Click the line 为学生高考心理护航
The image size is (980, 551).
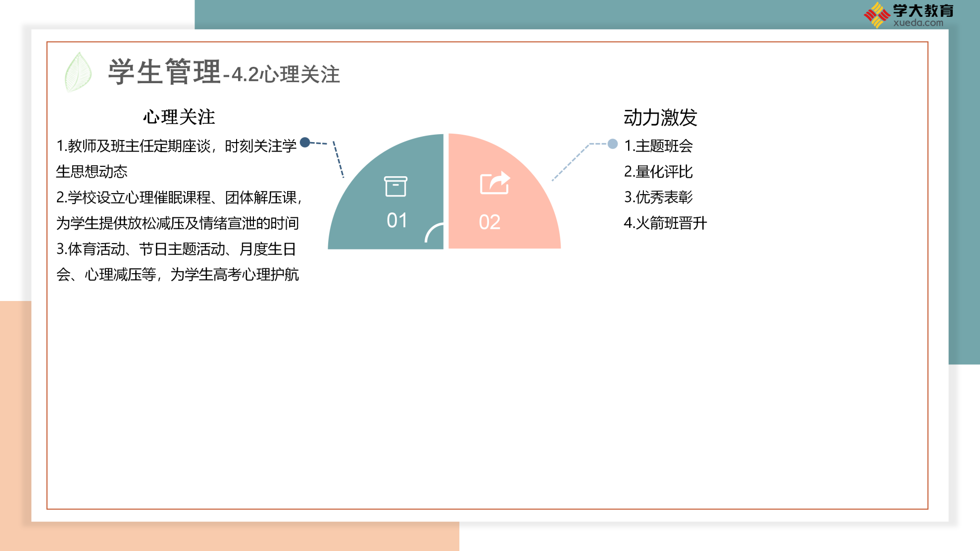tap(235, 275)
